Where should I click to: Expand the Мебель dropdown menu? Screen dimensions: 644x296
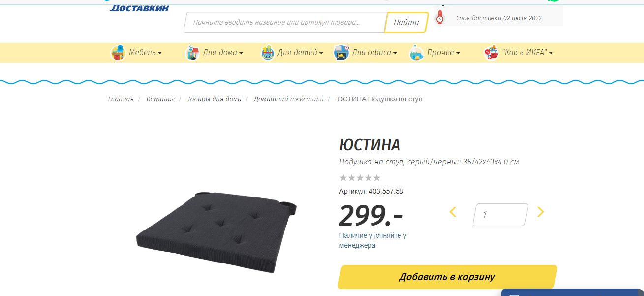click(x=146, y=53)
